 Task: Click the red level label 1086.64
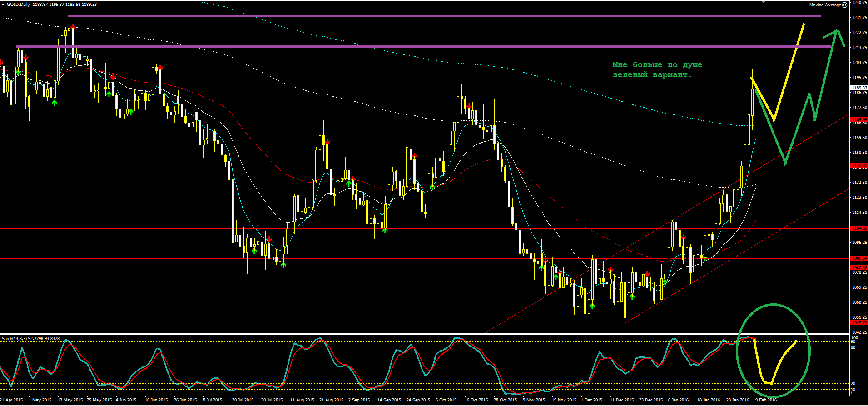pos(859,258)
